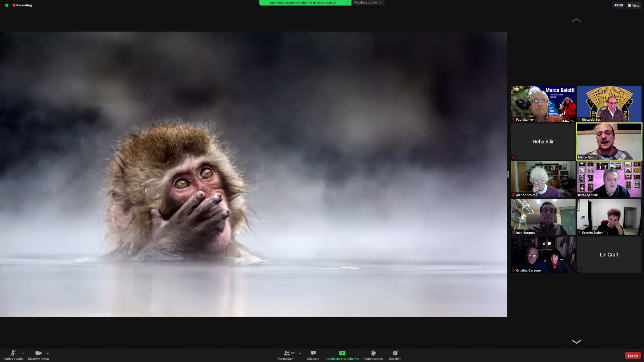Expand audio options arrow beside microphone
Image resolution: width=644 pixels, height=362 pixels.
point(23,353)
